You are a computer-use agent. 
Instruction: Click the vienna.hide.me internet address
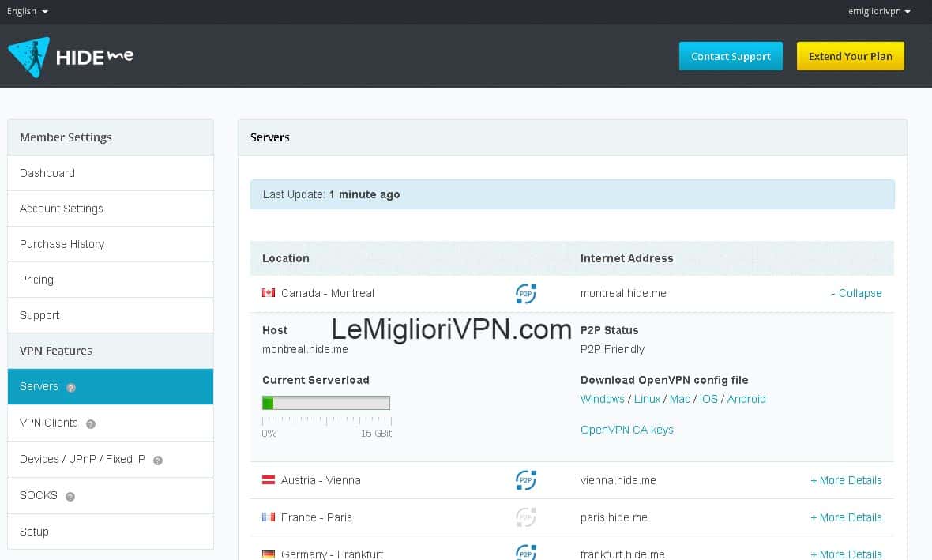618,480
